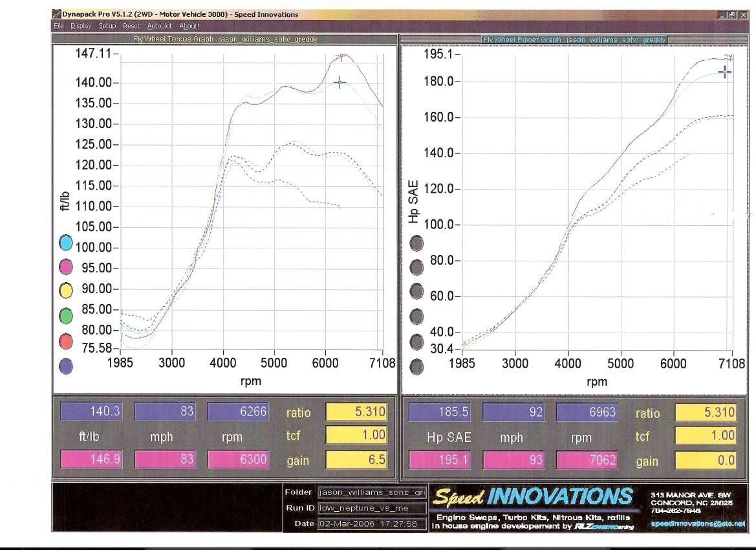
Task: Toggle the cyan run indicator on torque graph
Action: [67, 243]
